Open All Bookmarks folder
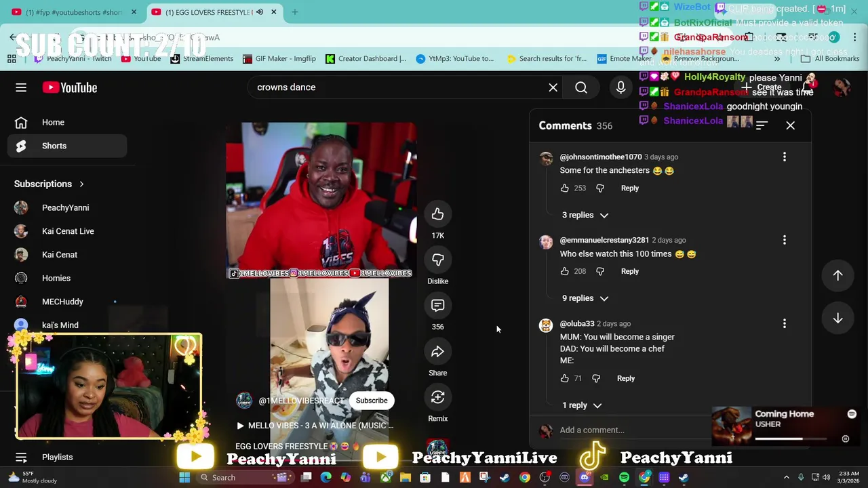The image size is (868, 488). click(829, 59)
